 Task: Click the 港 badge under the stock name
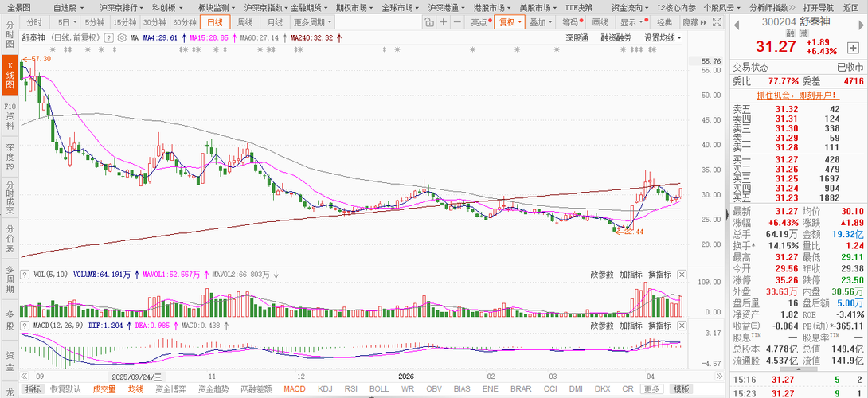click(803, 33)
